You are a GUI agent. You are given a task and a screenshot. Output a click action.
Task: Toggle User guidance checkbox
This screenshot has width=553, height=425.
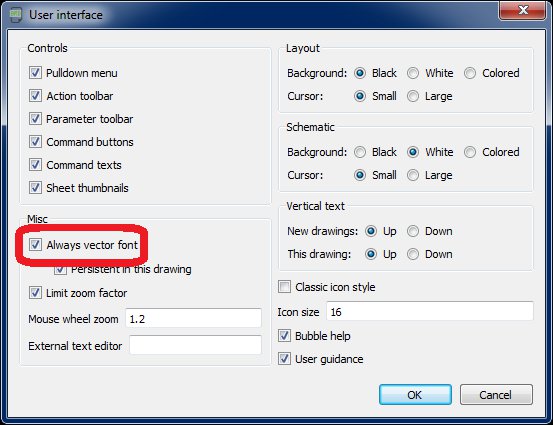pos(284,359)
